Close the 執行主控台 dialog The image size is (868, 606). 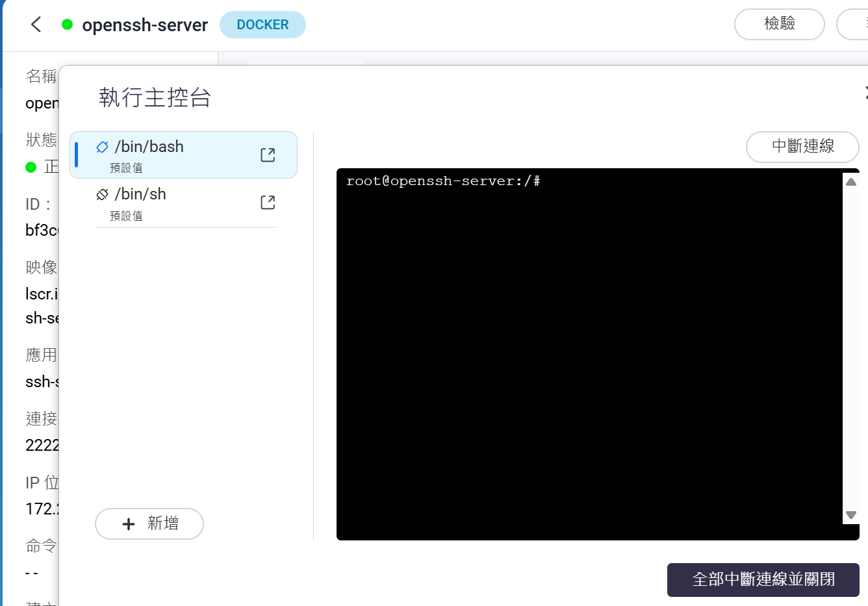[865, 92]
